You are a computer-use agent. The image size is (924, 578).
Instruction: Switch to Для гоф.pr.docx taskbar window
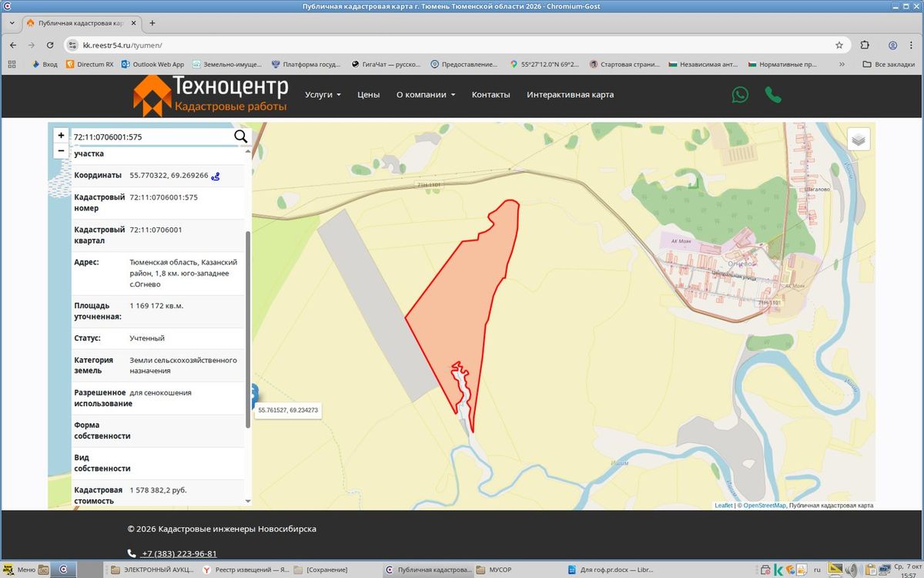(x=611, y=570)
